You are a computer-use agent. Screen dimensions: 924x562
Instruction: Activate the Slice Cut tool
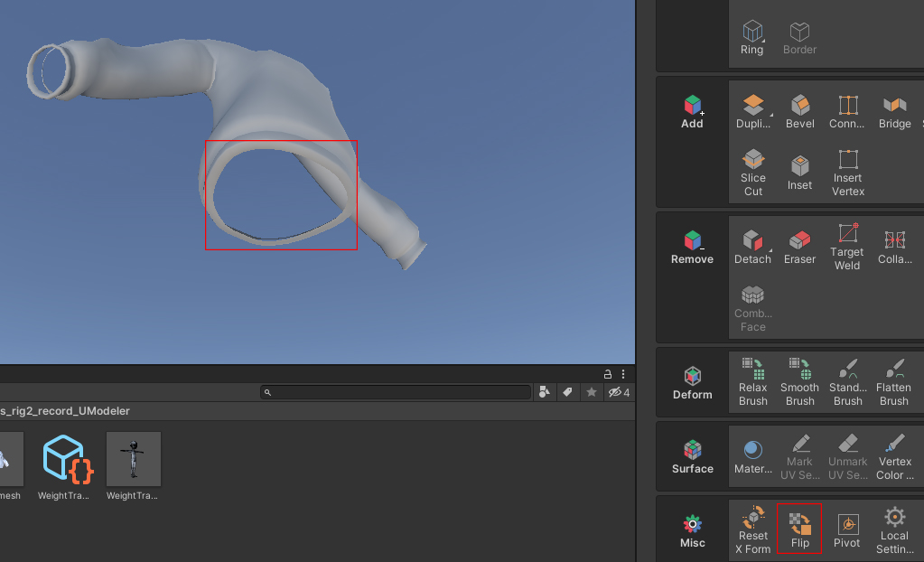coord(753,173)
